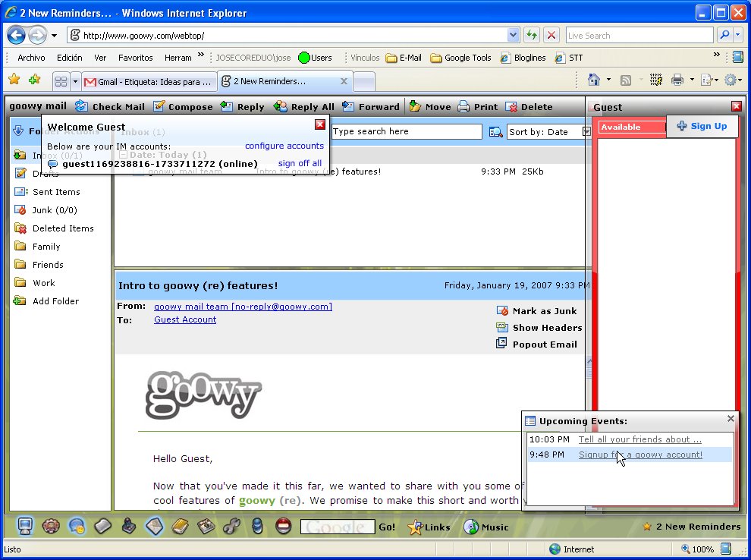Click the yellow notebook dock icon
The image size is (751, 560).
(180, 526)
